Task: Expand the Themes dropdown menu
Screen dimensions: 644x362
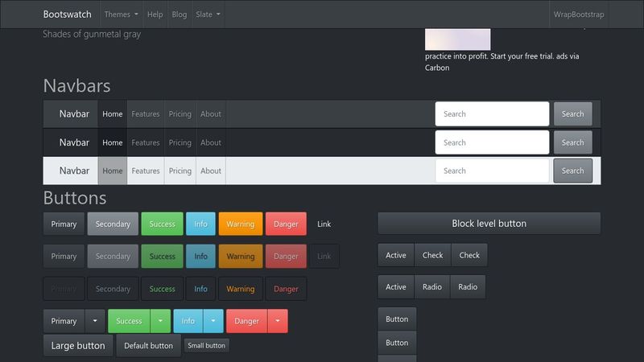Action: (122, 14)
